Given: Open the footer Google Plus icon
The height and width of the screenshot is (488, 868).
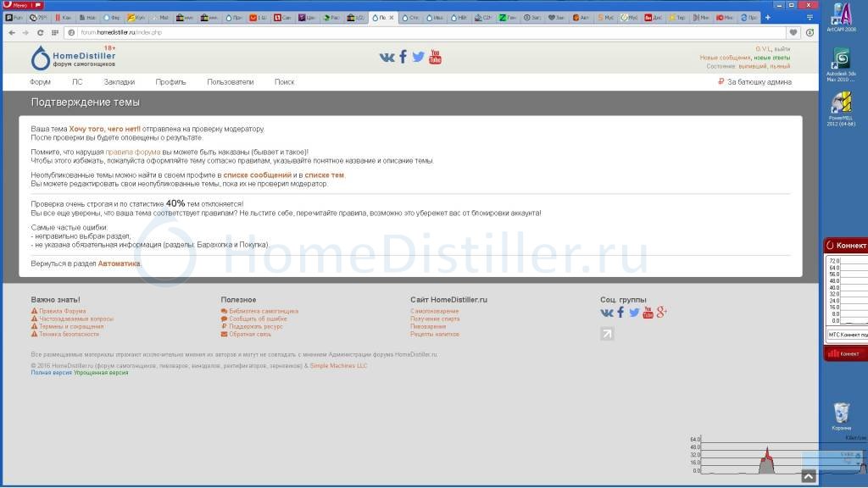Looking at the screenshot, I should pyautogui.click(x=661, y=313).
